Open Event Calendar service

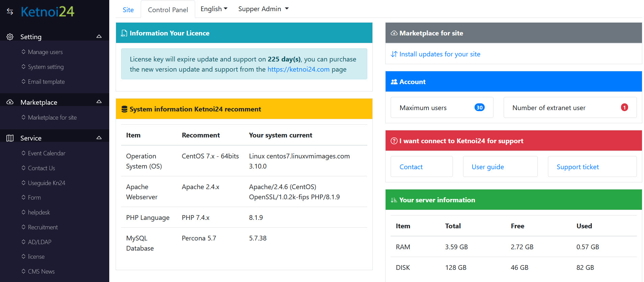(47, 153)
